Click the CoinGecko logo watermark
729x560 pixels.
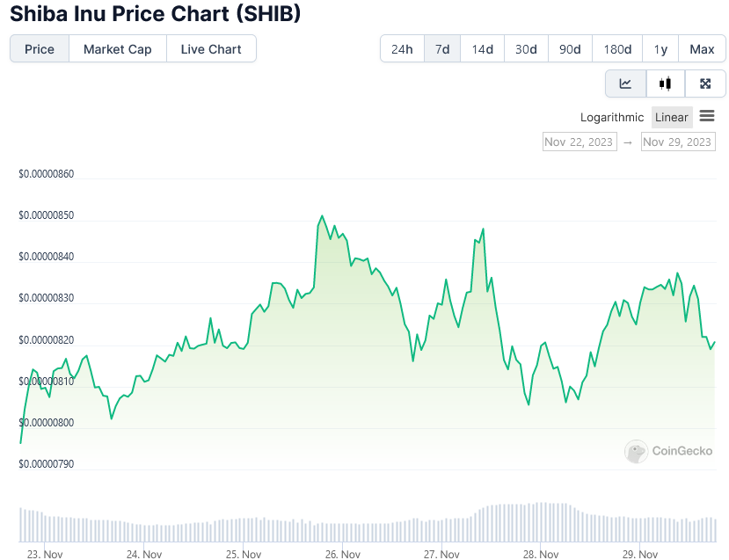pyautogui.click(x=668, y=451)
